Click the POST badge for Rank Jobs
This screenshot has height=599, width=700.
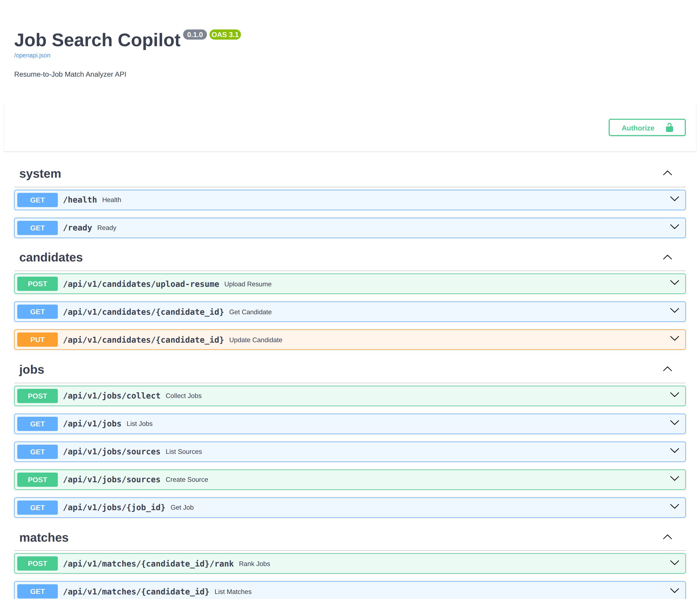coord(38,563)
